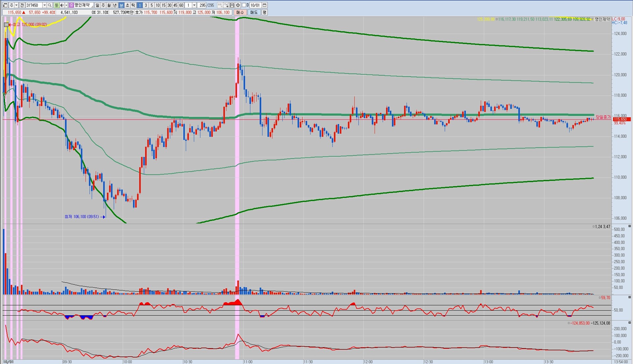Open the date calendar picker icon

coord(264,5)
